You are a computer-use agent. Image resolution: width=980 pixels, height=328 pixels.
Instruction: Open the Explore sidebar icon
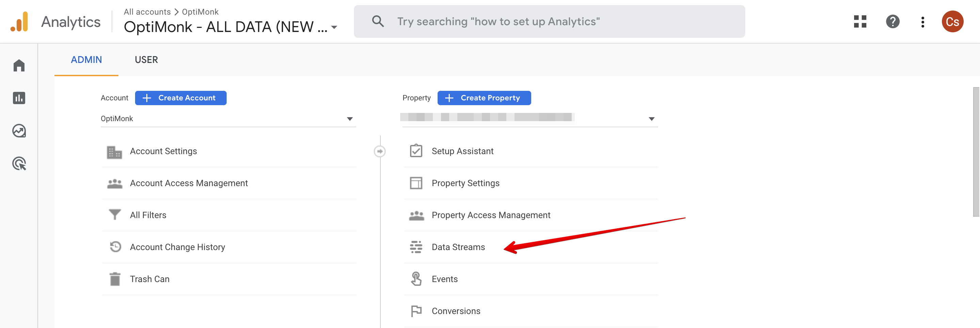[x=19, y=131]
